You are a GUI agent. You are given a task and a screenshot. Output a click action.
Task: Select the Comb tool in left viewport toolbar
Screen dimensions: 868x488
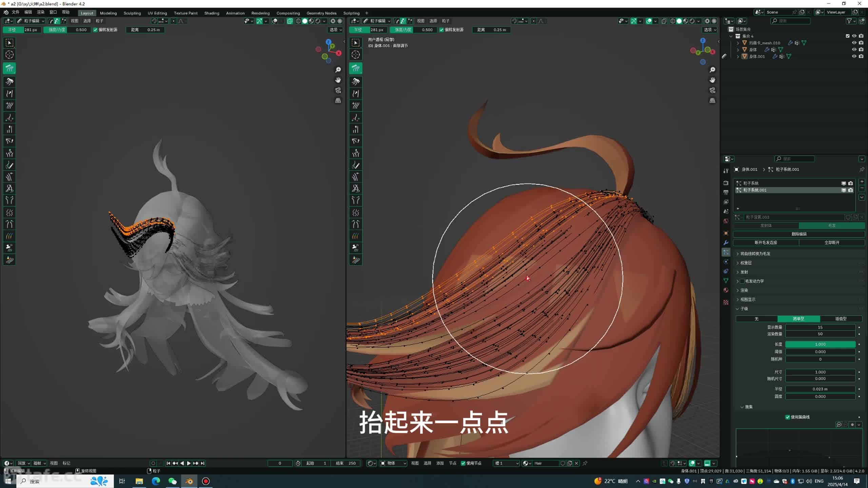pos(9,68)
